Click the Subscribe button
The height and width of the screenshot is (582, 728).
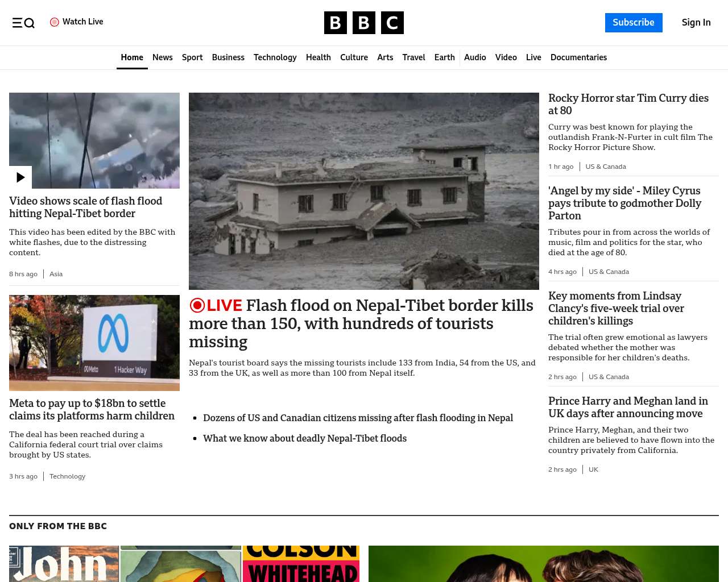[x=634, y=23]
